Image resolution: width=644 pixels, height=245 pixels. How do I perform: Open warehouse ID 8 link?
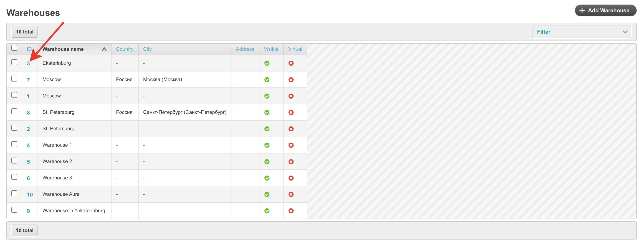click(28, 113)
